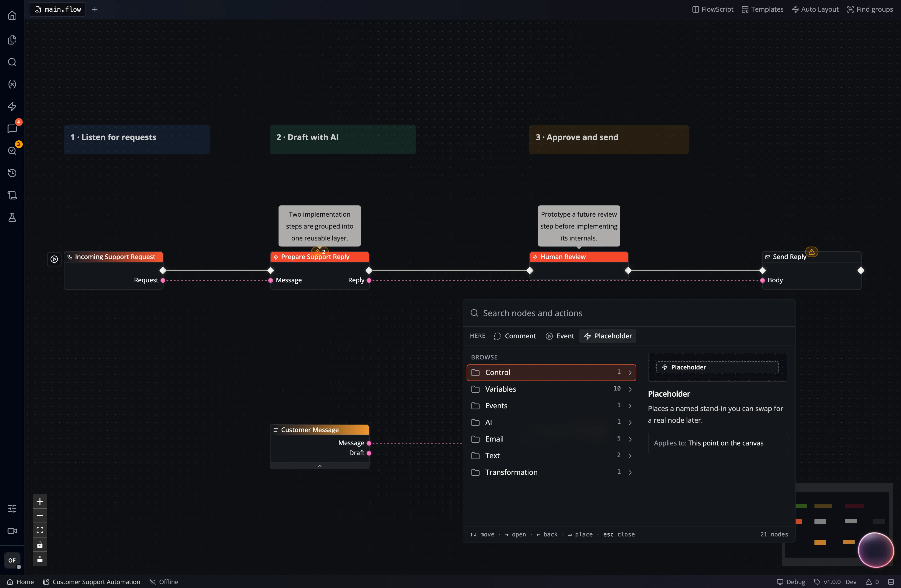
Task: Click the fit-to-screen canvas button
Action: pos(40,530)
